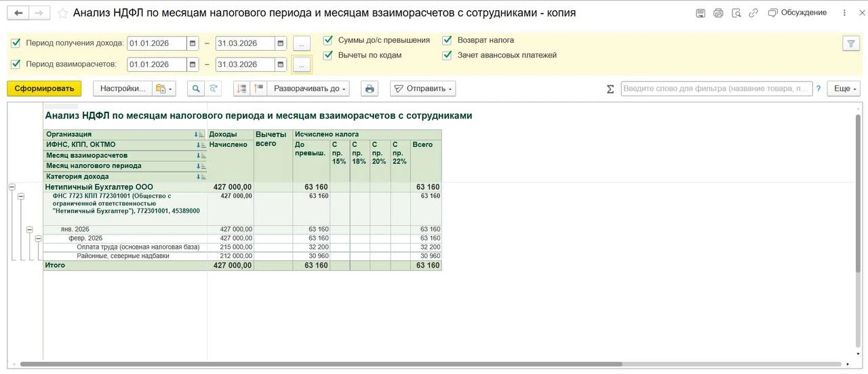Open the three-dot menu in the title bar
The height and width of the screenshot is (374, 868).
pos(844,13)
